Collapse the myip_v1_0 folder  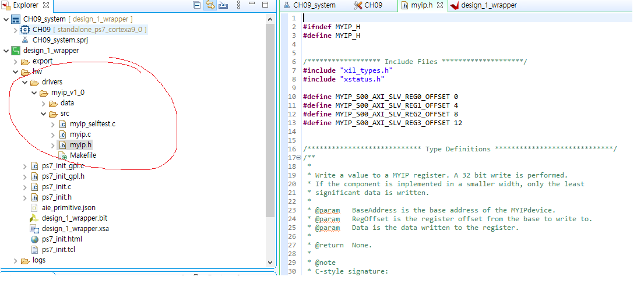click(34, 93)
